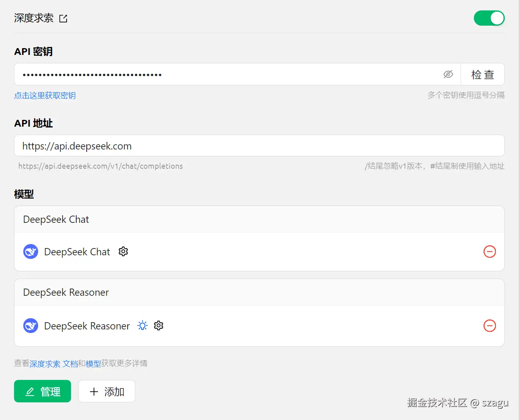Collapse the DeepSeek Reasoner group header
This screenshot has width=520, height=420.
[x=259, y=292]
